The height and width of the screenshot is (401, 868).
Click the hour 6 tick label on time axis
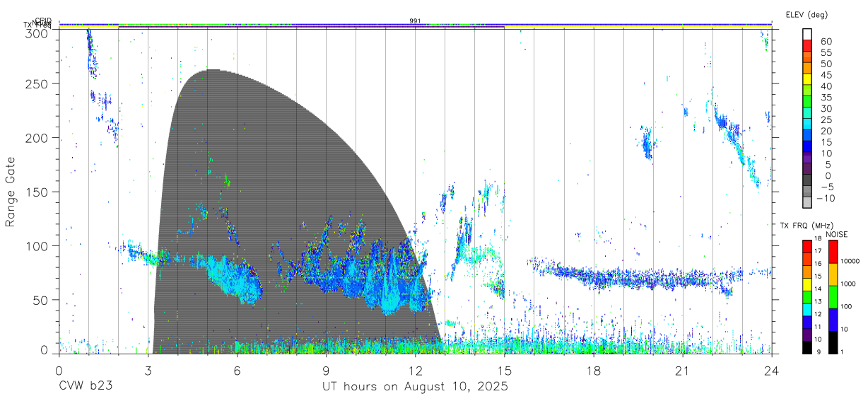pyautogui.click(x=237, y=370)
